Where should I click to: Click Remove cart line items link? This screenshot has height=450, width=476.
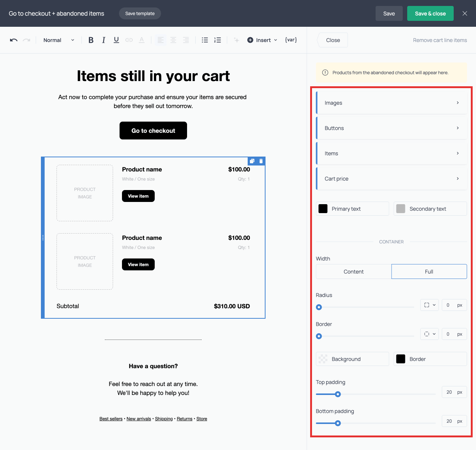[x=440, y=40]
